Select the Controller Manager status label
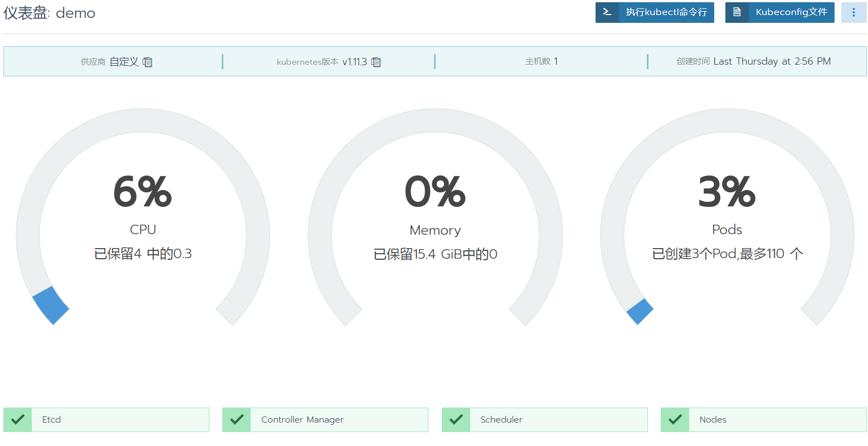The image size is (868, 446). pyautogui.click(x=303, y=420)
